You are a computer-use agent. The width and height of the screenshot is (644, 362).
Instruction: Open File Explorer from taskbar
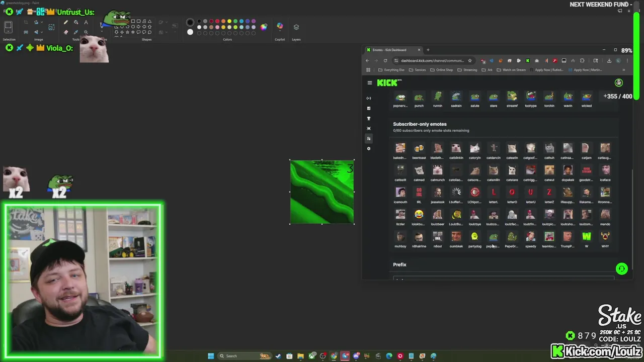point(300,356)
